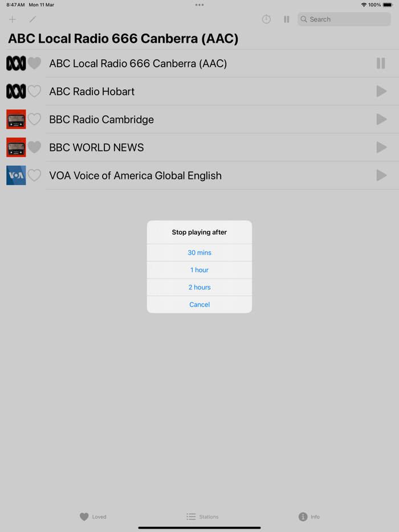
Task: Tap the Wi-Fi icon in status bar
Action: (364, 5)
